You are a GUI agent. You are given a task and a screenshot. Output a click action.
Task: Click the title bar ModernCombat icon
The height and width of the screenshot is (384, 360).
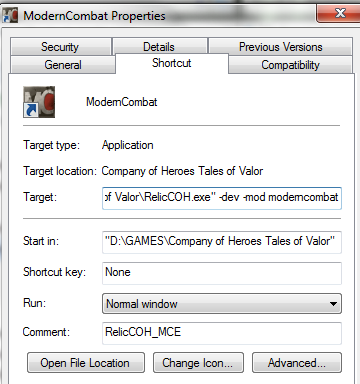tap(10, 15)
